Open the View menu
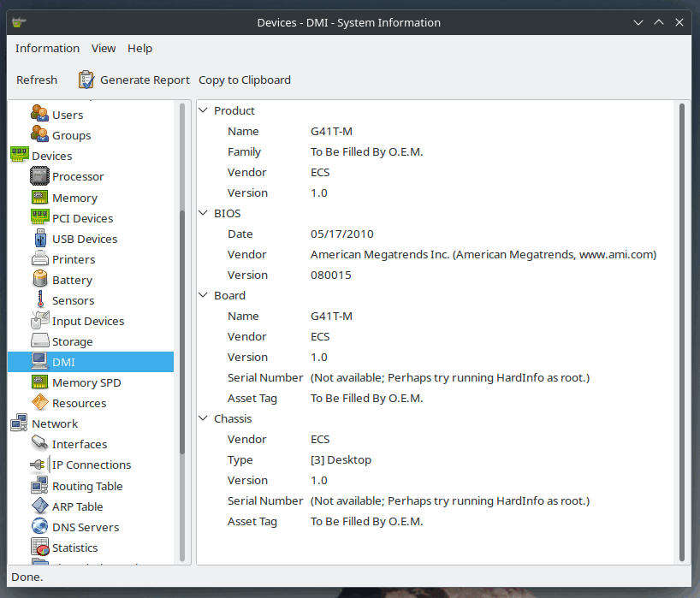 point(104,49)
